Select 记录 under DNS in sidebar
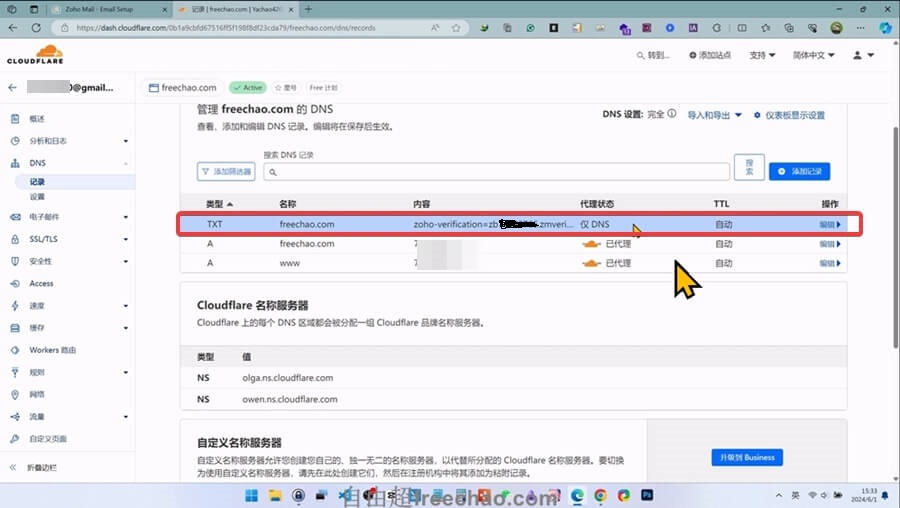 [x=37, y=182]
